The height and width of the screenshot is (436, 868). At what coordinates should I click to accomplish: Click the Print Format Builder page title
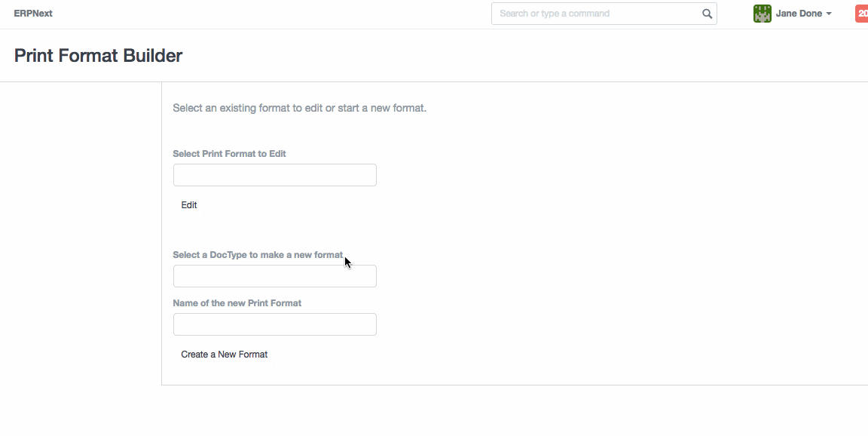tap(98, 55)
